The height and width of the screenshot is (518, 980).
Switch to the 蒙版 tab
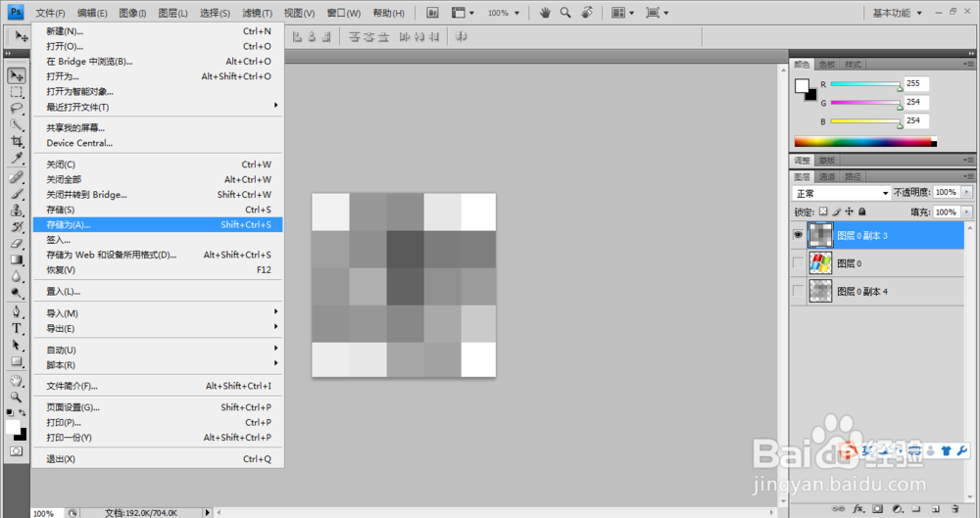(x=827, y=160)
